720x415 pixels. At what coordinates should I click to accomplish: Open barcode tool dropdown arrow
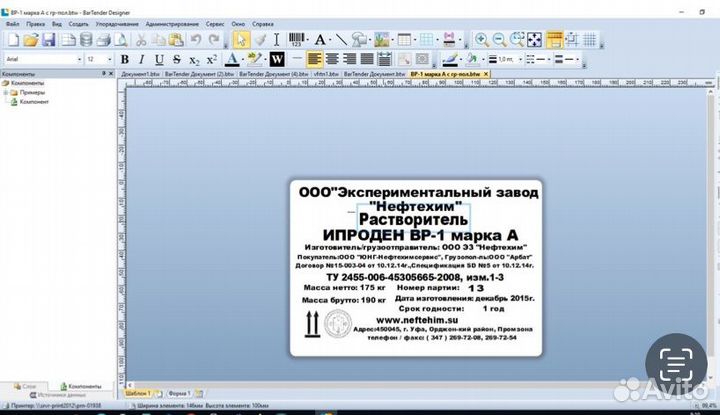point(308,40)
